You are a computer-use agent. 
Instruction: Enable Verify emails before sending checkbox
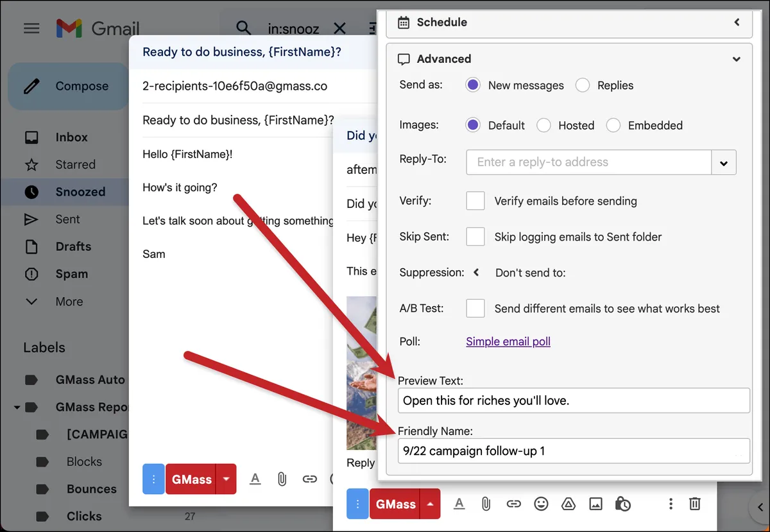pyautogui.click(x=475, y=201)
